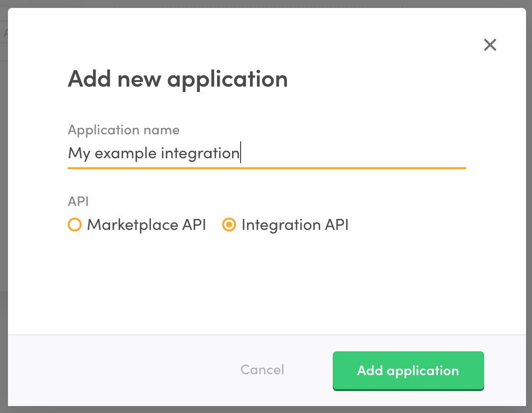The width and height of the screenshot is (532, 413).
Task: Switch API choice from Integration to Marketplace
Action: point(74,225)
